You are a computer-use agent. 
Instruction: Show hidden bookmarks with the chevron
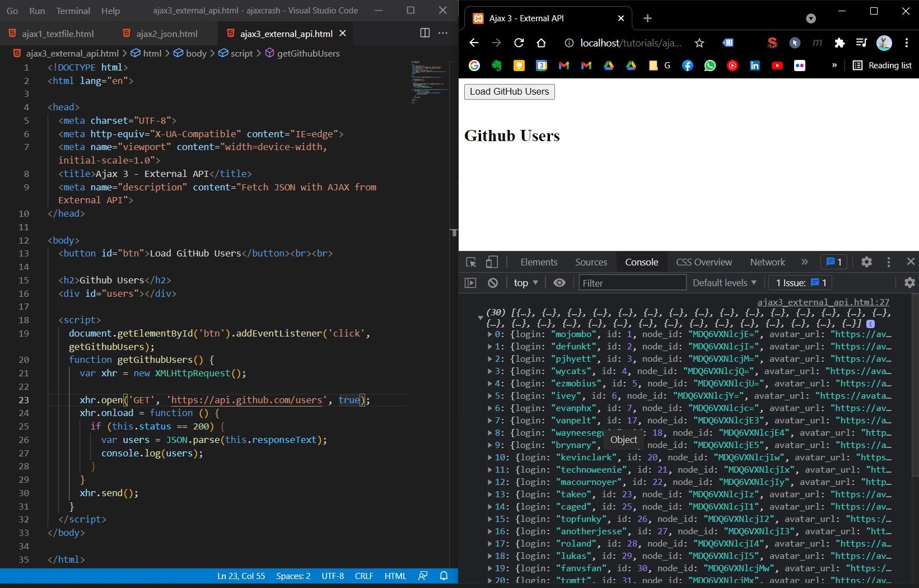[834, 65]
